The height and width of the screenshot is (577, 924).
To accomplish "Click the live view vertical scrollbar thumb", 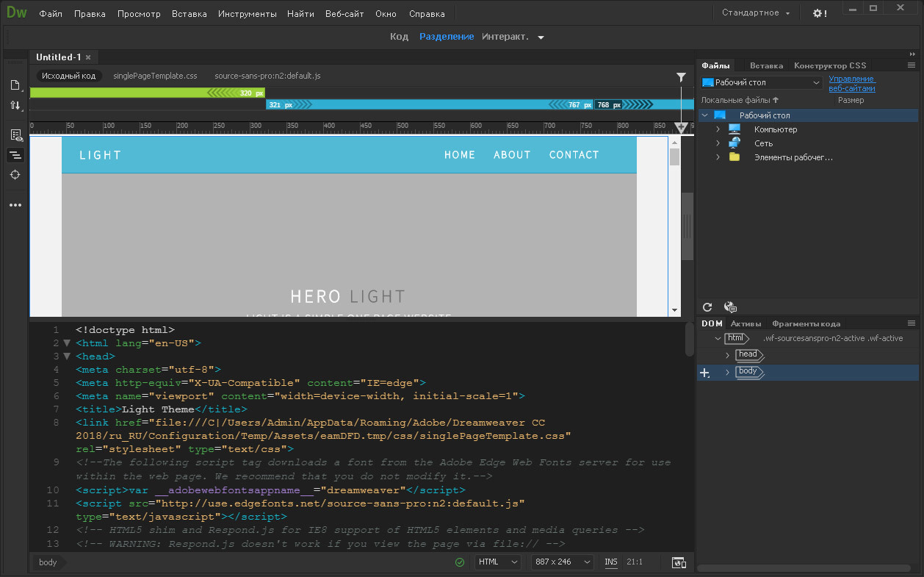I will point(675,157).
